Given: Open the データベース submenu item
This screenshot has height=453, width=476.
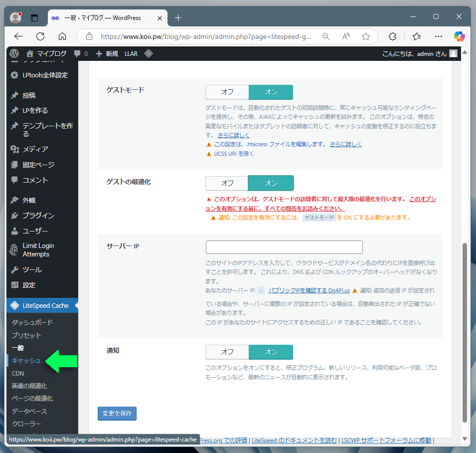Looking at the screenshot, I should pyautogui.click(x=29, y=411).
